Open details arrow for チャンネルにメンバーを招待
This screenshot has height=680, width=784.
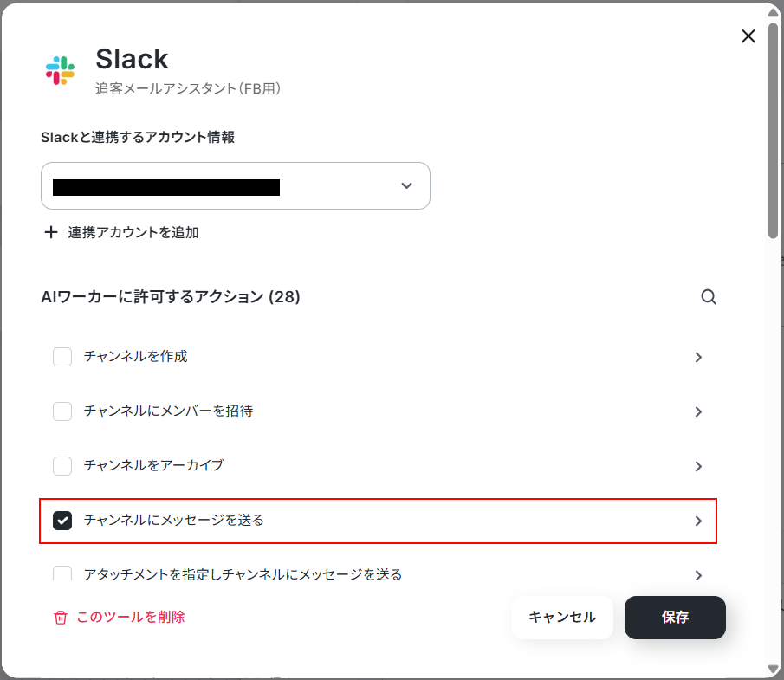pos(698,411)
